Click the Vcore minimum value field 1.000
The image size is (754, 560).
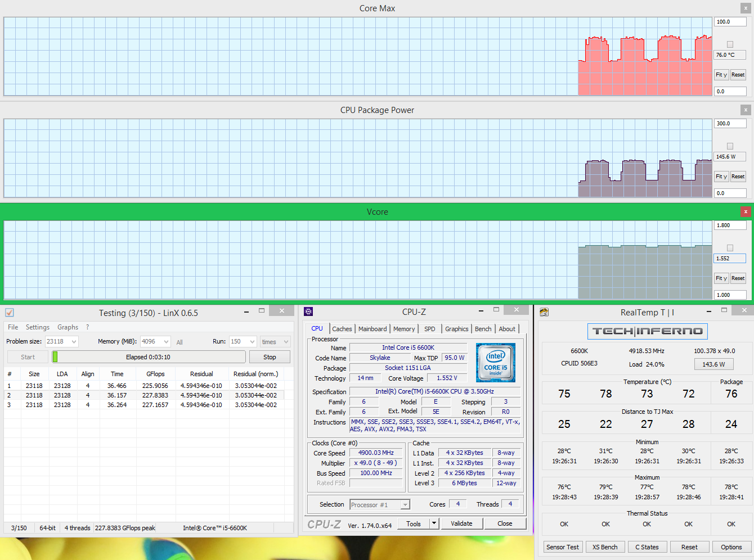click(x=730, y=295)
